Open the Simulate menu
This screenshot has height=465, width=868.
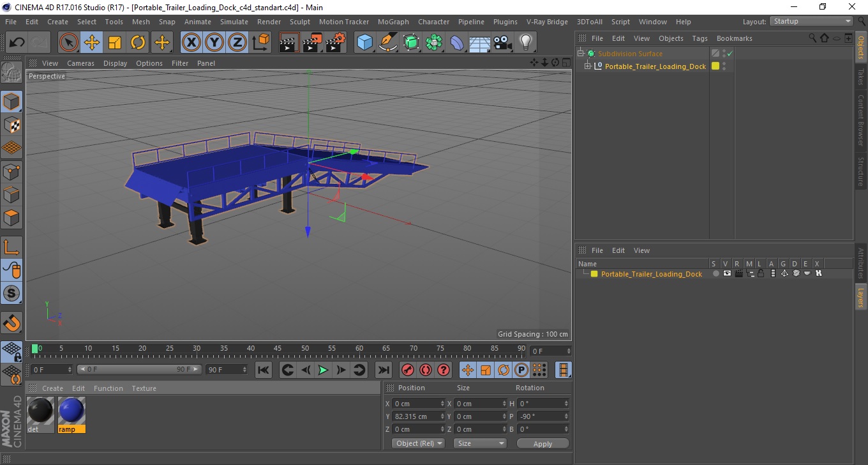[x=234, y=22]
